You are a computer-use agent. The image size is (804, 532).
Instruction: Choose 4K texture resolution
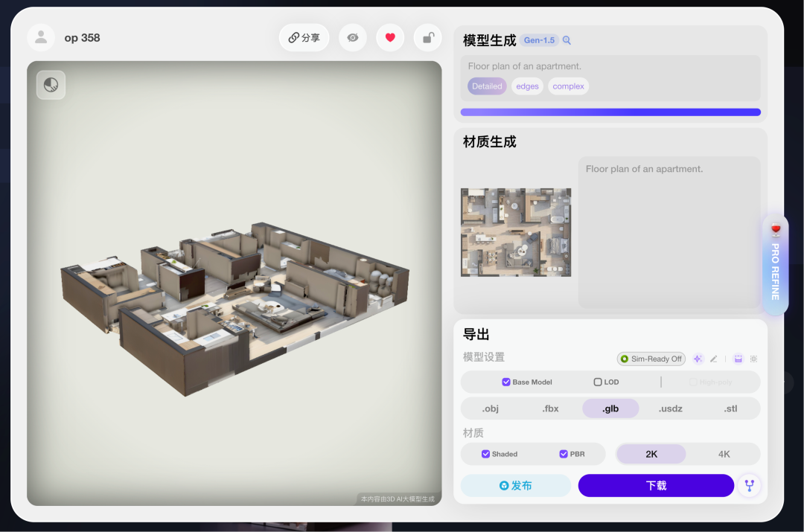724,454
